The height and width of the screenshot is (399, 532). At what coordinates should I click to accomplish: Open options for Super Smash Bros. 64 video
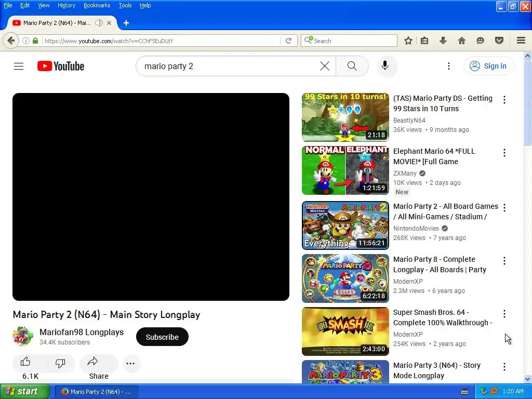[504, 314]
